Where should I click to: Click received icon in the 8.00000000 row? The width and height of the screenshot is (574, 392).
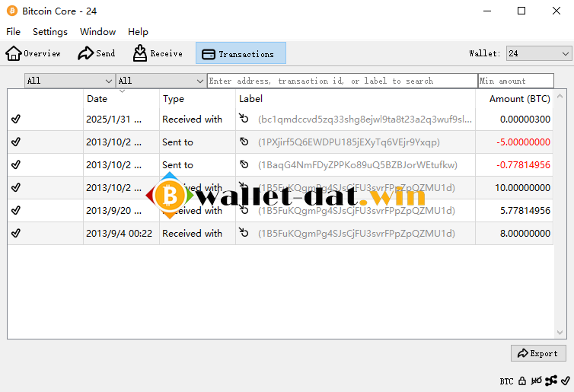point(244,232)
